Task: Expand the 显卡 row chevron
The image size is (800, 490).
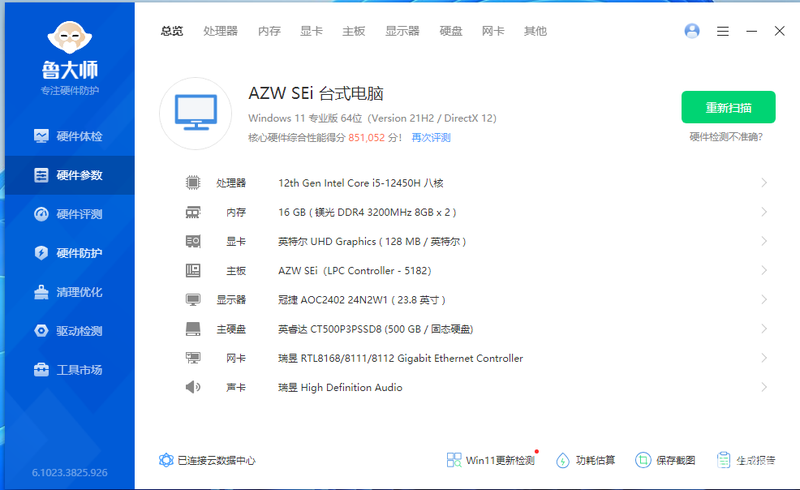Action: 764,241
